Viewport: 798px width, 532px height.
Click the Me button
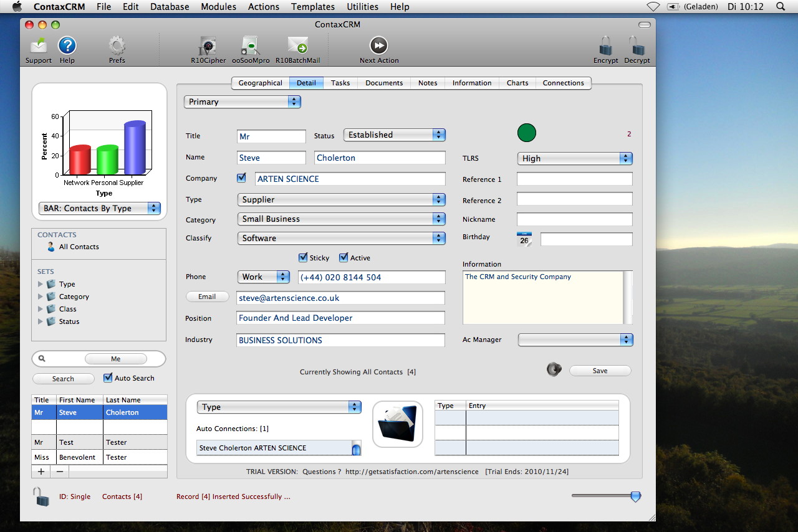[x=116, y=359]
